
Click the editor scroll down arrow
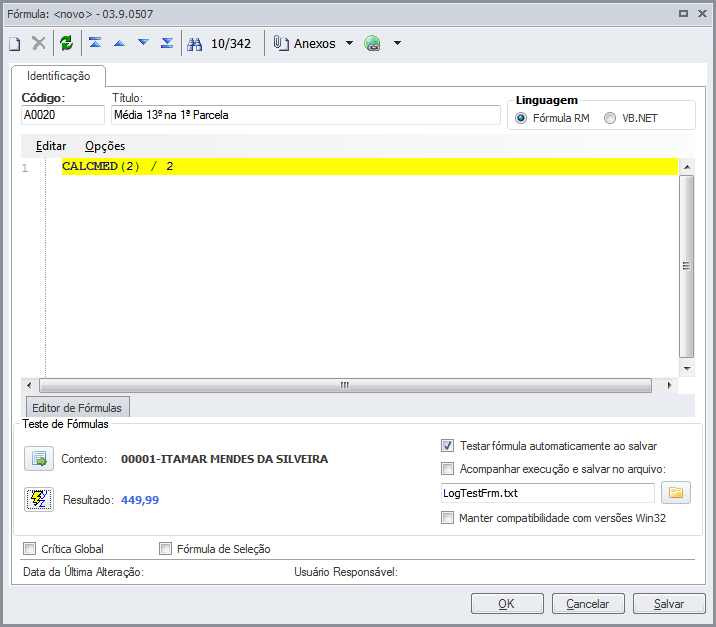[x=687, y=368]
